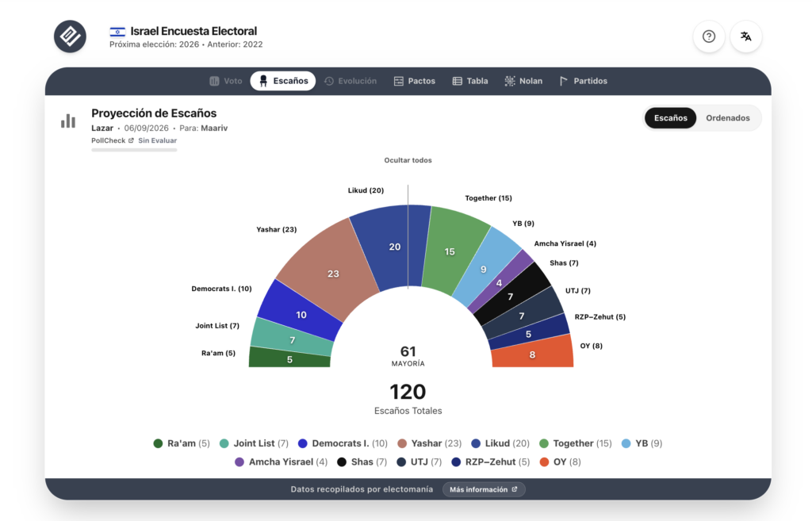Screen dimensions: 812x521
Task: Open the help question mark icon
Action: coord(708,36)
